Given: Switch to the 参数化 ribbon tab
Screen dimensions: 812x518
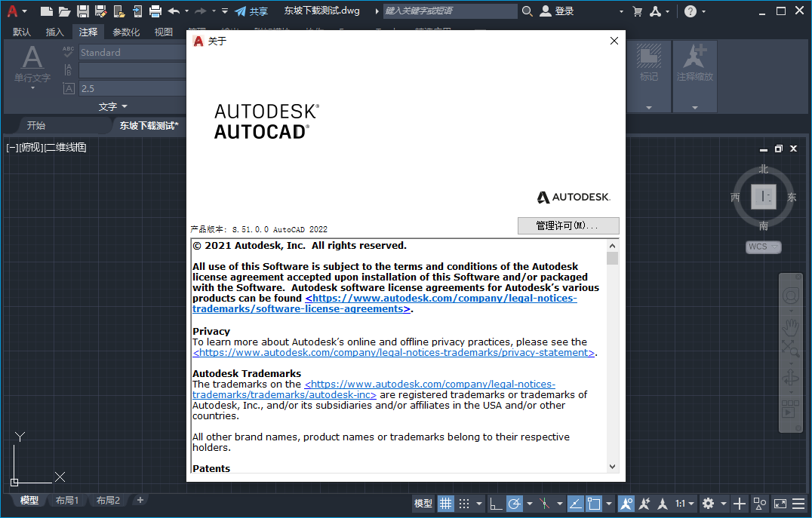Looking at the screenshot, I should coord(125,32).
